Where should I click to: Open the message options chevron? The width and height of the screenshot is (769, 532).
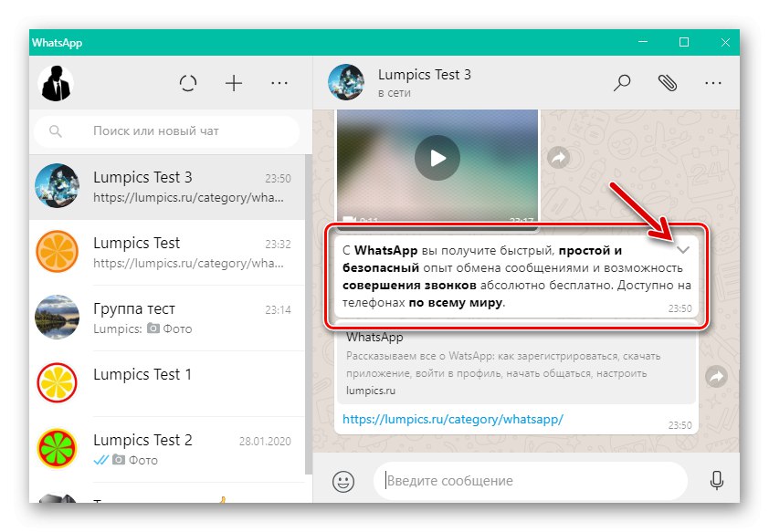pos(682,250)
